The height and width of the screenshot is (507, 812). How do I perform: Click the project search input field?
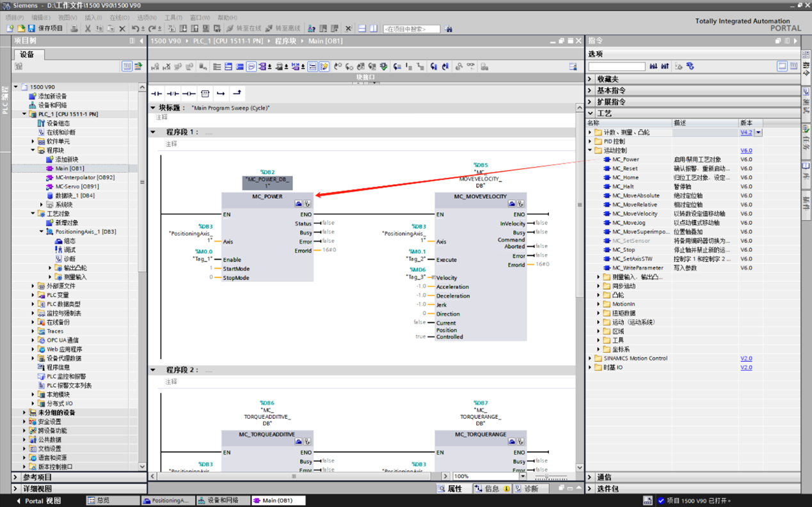coord(411,29)
